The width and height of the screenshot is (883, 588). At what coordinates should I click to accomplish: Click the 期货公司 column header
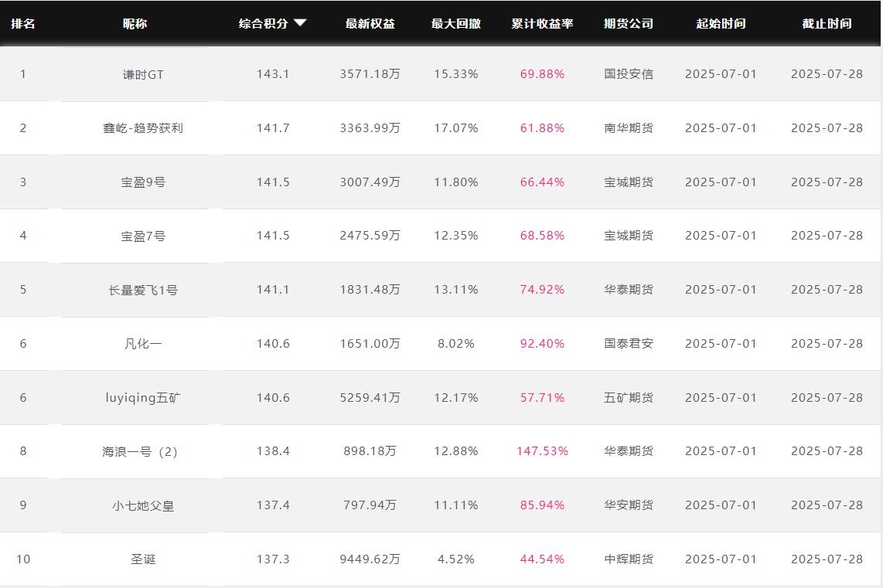coord(628,24)
